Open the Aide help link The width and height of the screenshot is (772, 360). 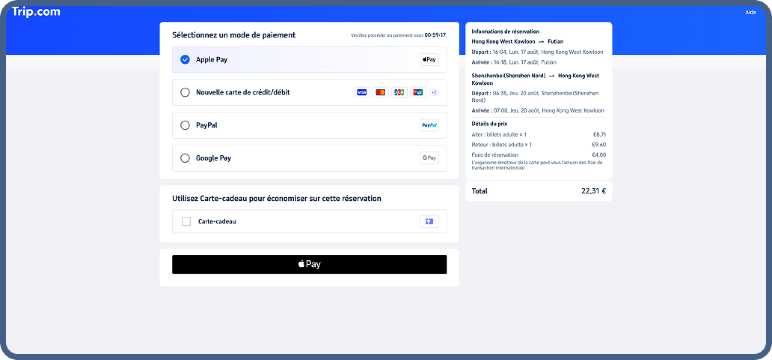pos(750,12)
